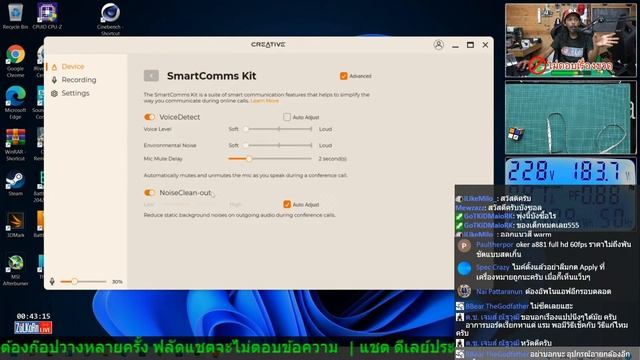Open Settings in the Creative sidebar

point(75,93)
